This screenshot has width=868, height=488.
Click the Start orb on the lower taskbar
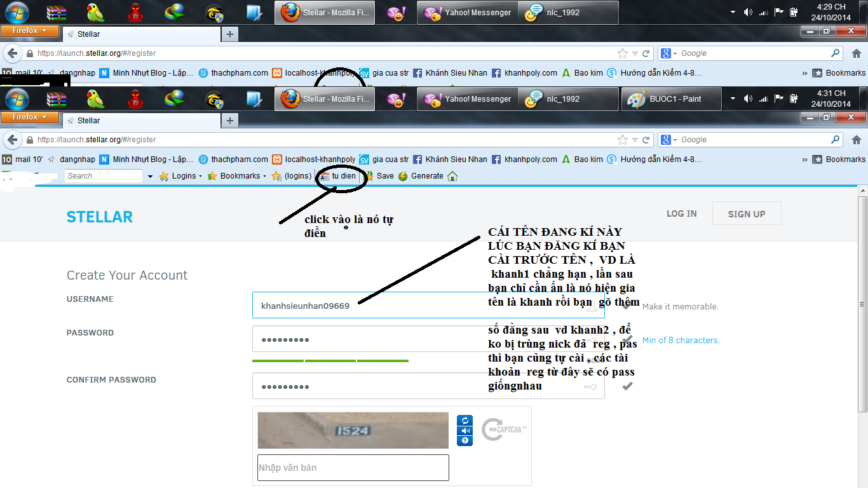click(x=17, y=99)
